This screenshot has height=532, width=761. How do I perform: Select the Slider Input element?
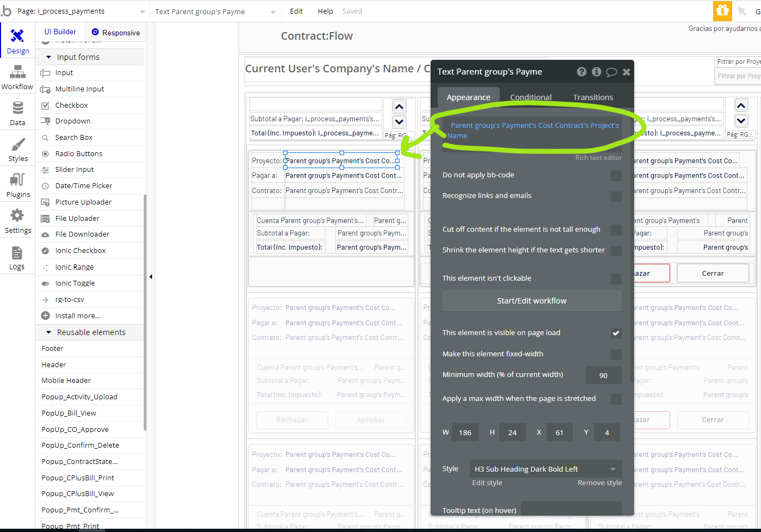(90, 170)
